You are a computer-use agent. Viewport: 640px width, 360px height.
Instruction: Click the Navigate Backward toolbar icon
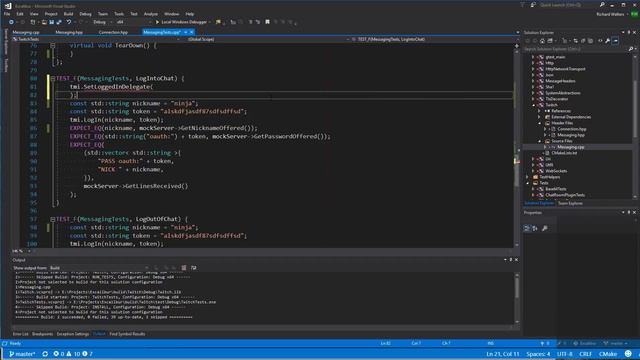click(x=11, y=22)
